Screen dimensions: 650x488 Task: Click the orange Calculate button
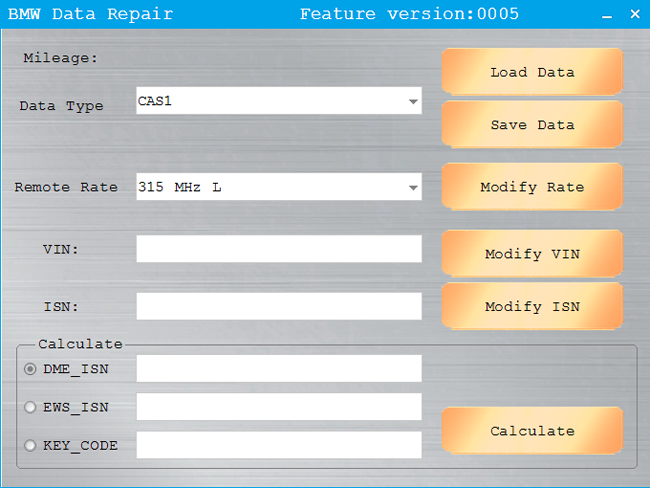click(x=532, y=431)
